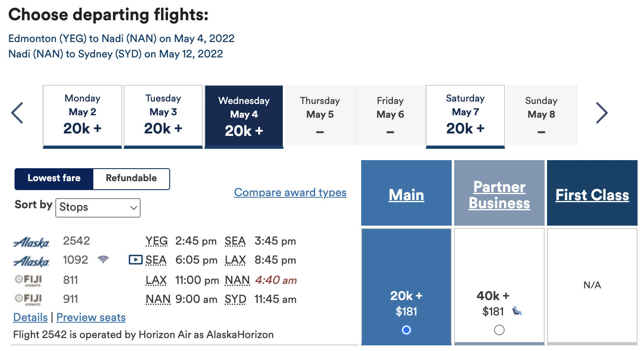Click the Fiji Airways logo for flight 811

(28, 280)
